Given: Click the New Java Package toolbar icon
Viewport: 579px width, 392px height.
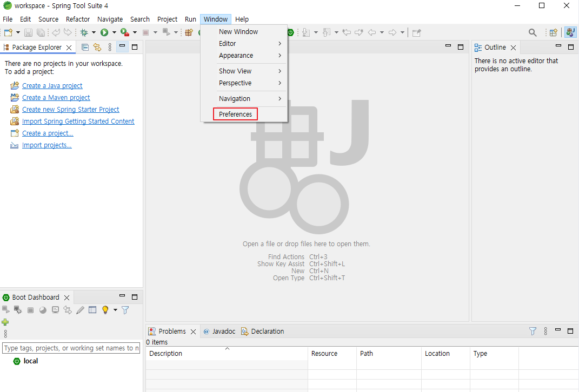Looking at the screenshot, I should (189, 32).
